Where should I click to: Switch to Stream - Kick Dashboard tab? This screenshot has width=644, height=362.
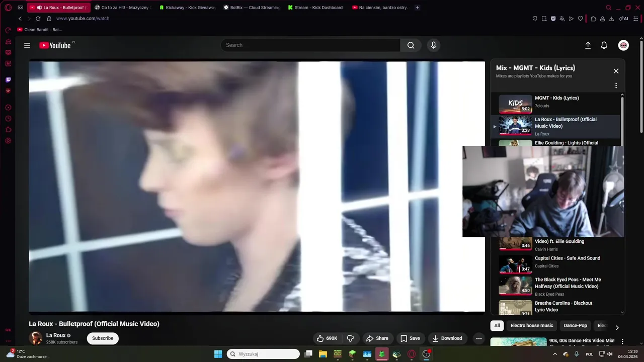tap(315, 8)
